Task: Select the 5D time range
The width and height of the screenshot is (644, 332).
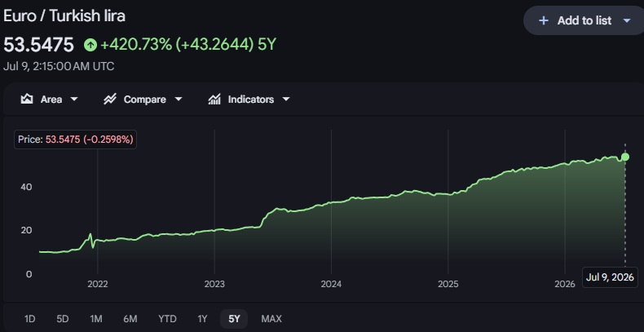Action: pyautogui.click(x=63, y=319)
